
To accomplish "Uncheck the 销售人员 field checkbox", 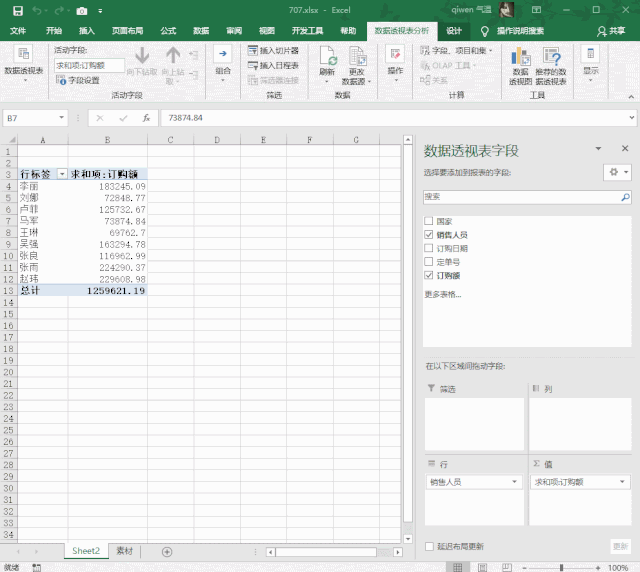I will [429, 234].
